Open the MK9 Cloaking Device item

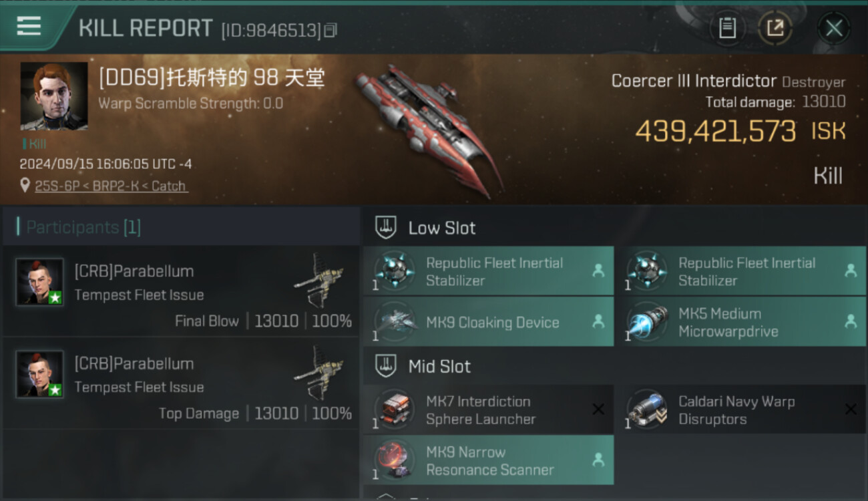click(x=488, y=322)
